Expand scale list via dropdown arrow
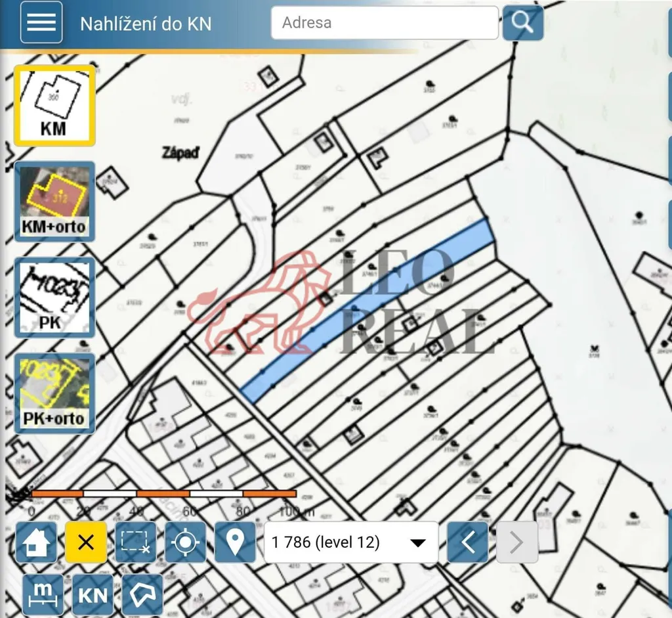Viewport: 672px width, 618px height. [x=417, y=543]
